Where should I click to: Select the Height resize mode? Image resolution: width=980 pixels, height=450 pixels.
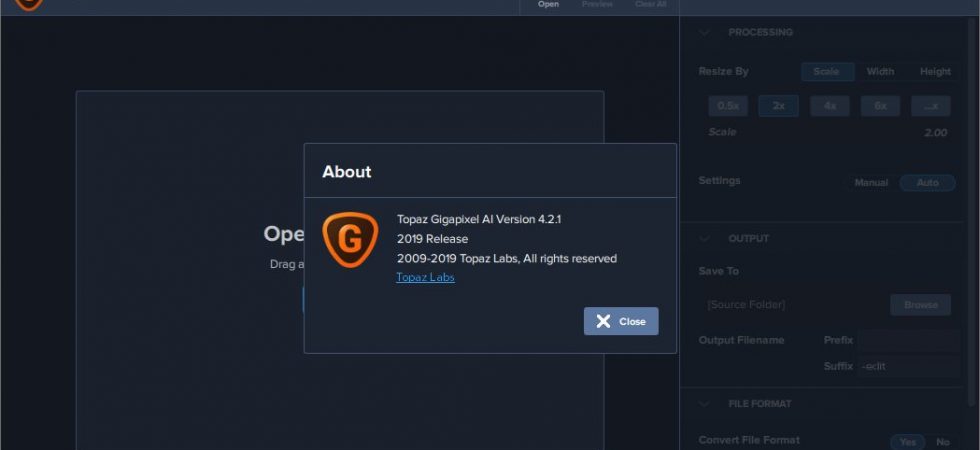click(935, 71)
